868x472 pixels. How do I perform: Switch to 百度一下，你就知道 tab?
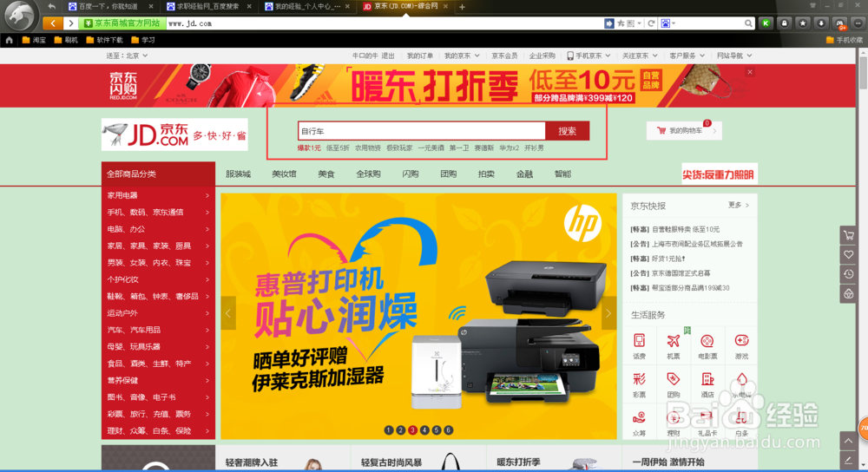pos(111,7)
